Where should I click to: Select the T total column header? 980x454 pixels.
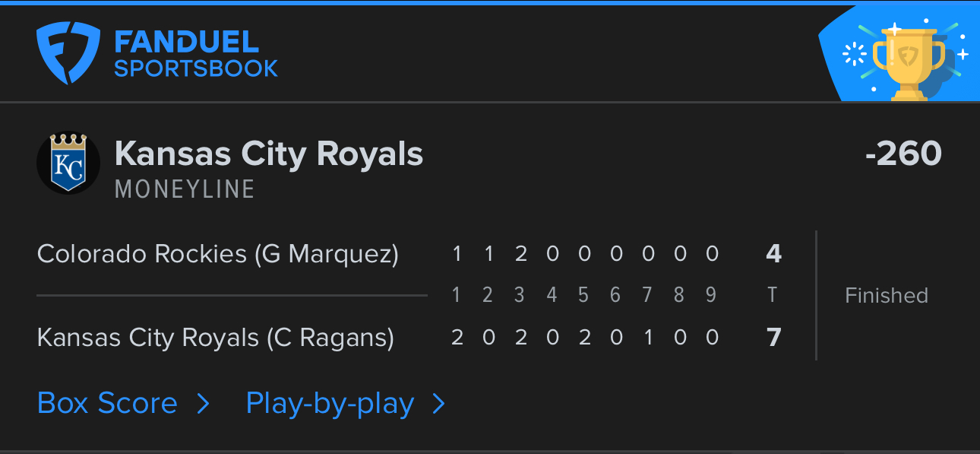(x=773, y=295)
